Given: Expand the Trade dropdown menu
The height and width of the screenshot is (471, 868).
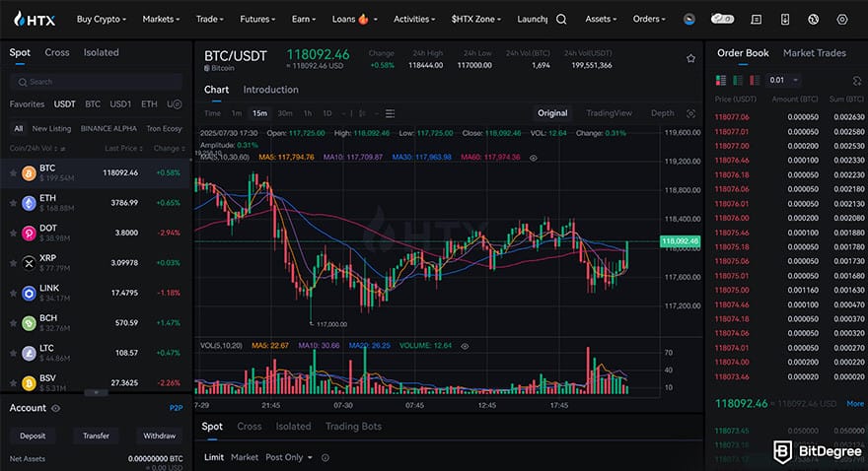Looking at the screenshot, I should pyautogui.click(x=210, y=20).
